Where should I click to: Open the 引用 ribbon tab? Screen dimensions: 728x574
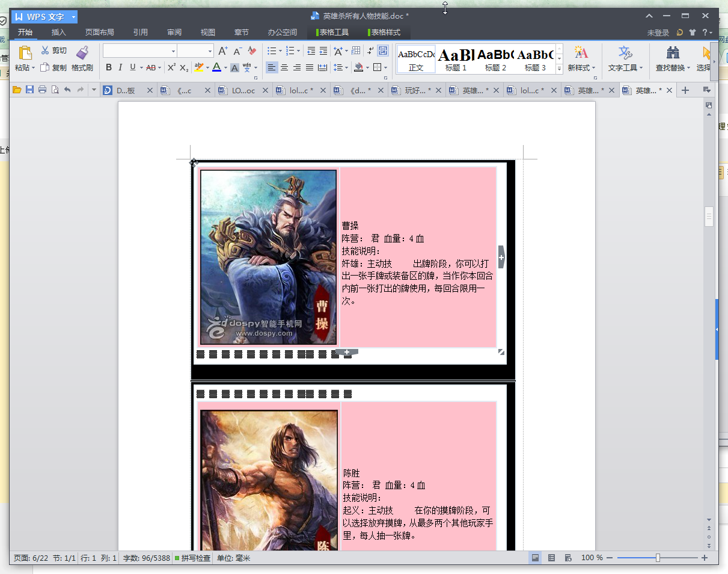pyautogui.click(x=141, y=32)
